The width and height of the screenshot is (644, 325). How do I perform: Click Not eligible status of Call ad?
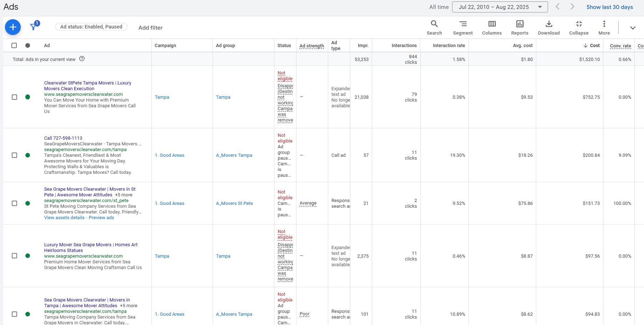pos(285,138)
